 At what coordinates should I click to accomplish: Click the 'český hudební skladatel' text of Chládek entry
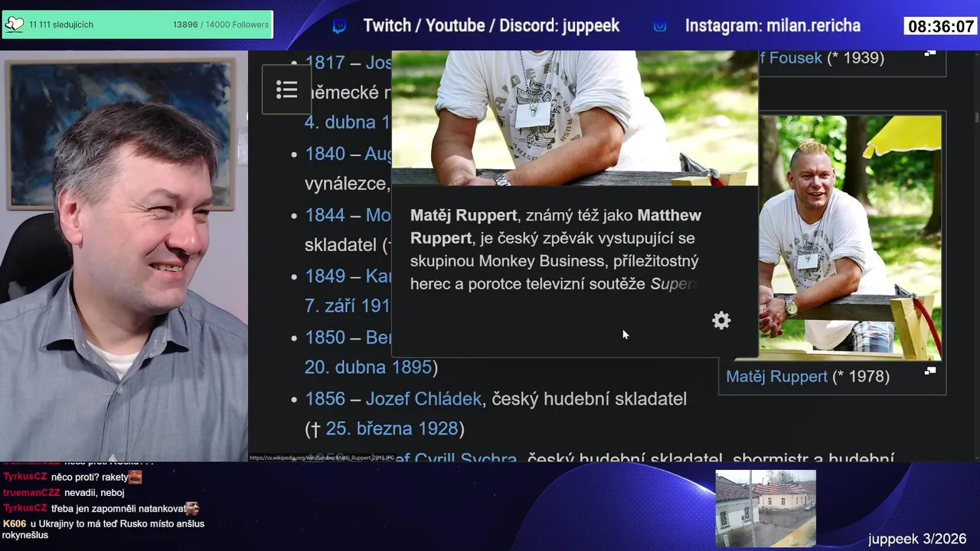point(589,399)
